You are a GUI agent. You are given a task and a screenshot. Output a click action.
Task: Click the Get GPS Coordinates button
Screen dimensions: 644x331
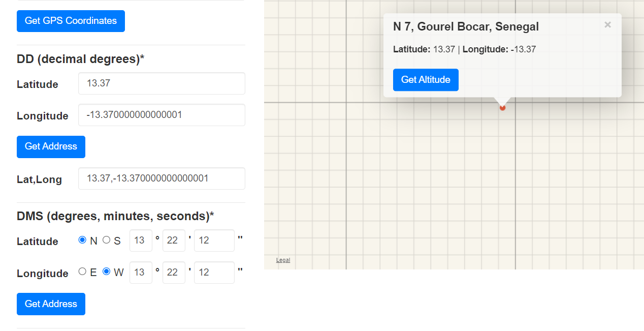tap(71, 21)
